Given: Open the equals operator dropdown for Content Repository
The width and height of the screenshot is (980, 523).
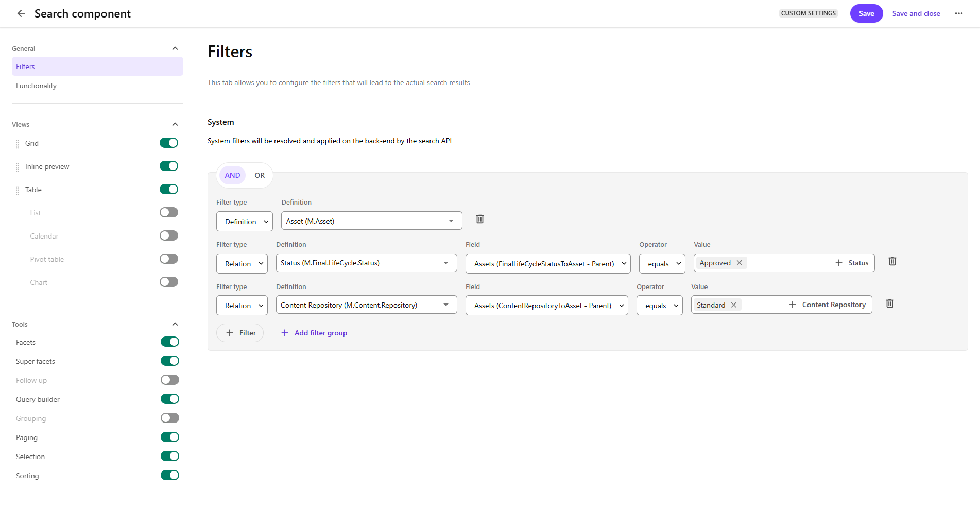Looking at the screenshot, I should [x=660, y=305].
